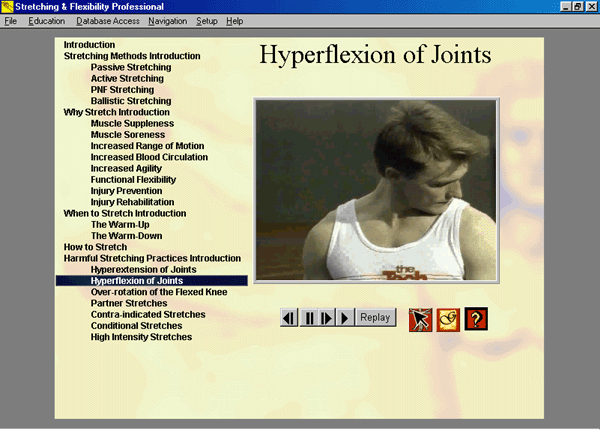Click the step forward playback button

click(326, 318)
